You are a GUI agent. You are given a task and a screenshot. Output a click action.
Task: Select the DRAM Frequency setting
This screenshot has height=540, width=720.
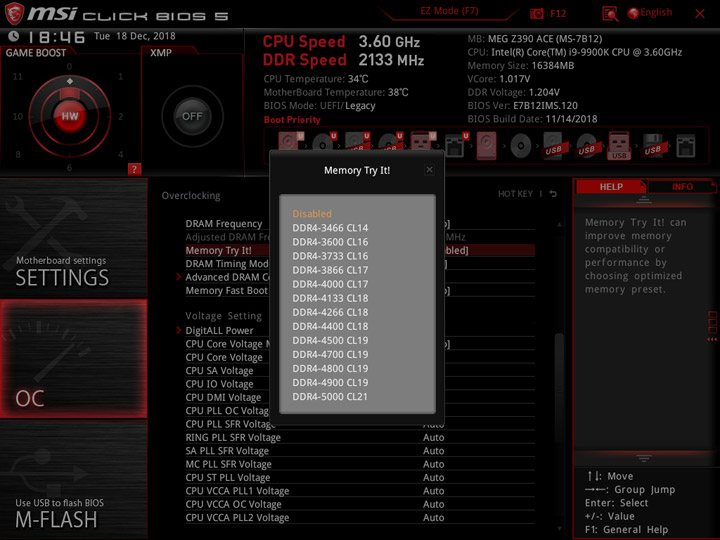click(224, 224)
